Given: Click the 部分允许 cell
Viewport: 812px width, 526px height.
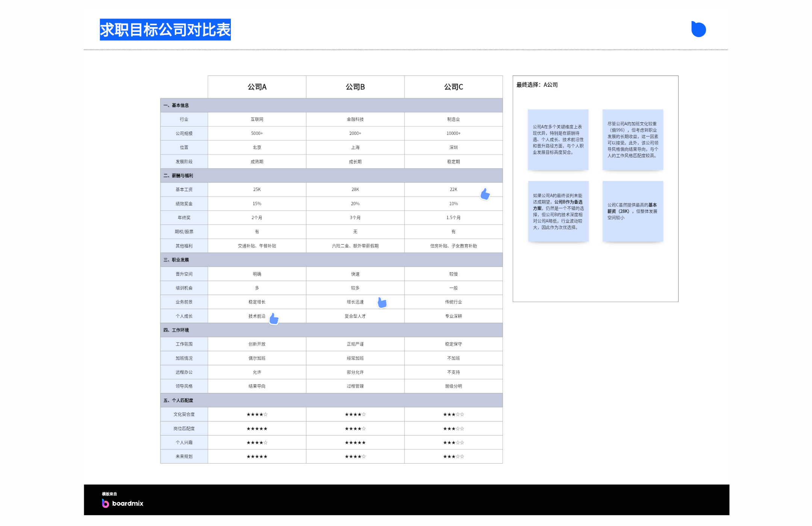Looking at the screenshot, I should tap(355, 372).
